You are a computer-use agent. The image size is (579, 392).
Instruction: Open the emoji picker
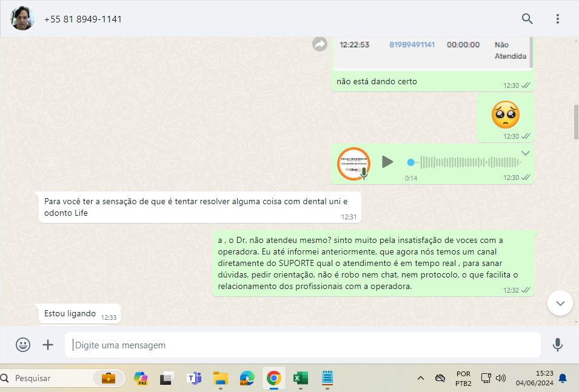[23, 345]
